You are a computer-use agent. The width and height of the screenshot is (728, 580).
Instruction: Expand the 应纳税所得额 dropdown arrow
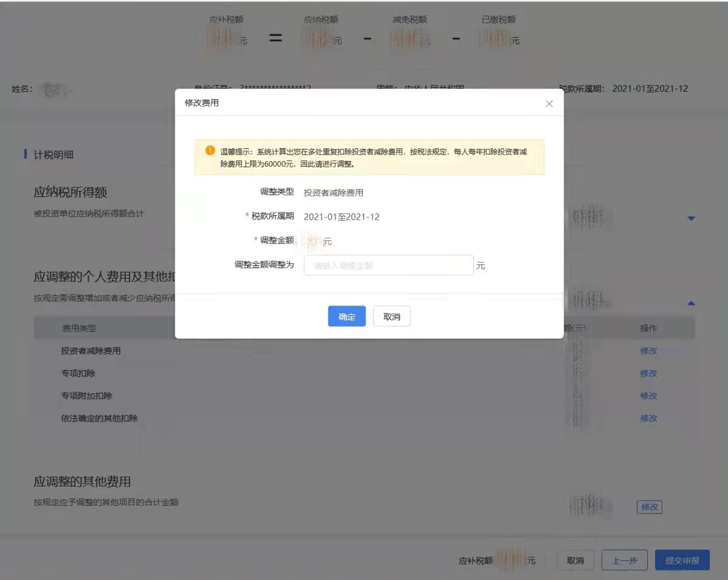click(x=691, y=218)
